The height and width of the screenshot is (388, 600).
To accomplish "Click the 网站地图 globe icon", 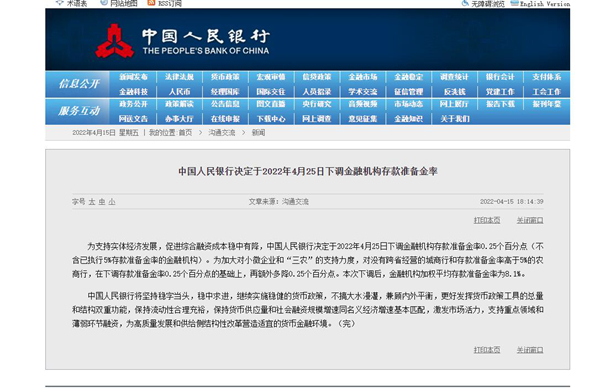I will (104, 3).
